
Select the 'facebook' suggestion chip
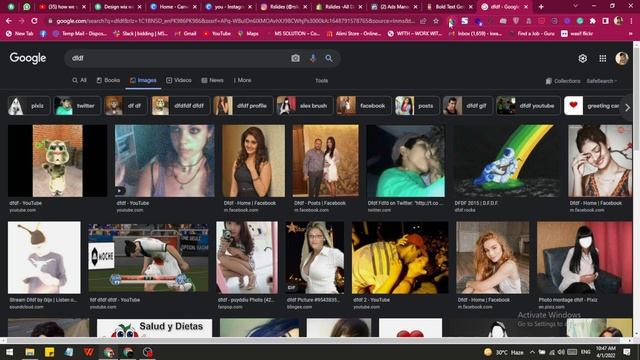[x=364, y=106]
